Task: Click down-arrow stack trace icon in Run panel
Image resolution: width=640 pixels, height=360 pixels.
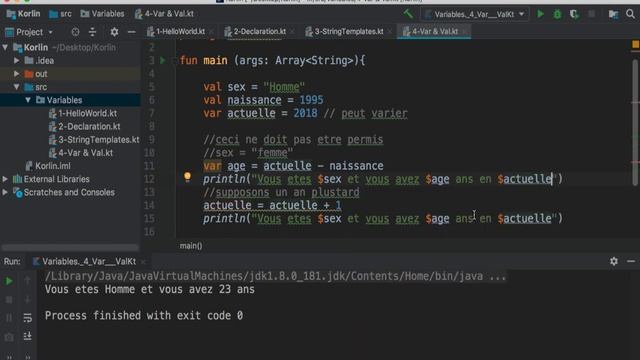Action: (27, 300)
